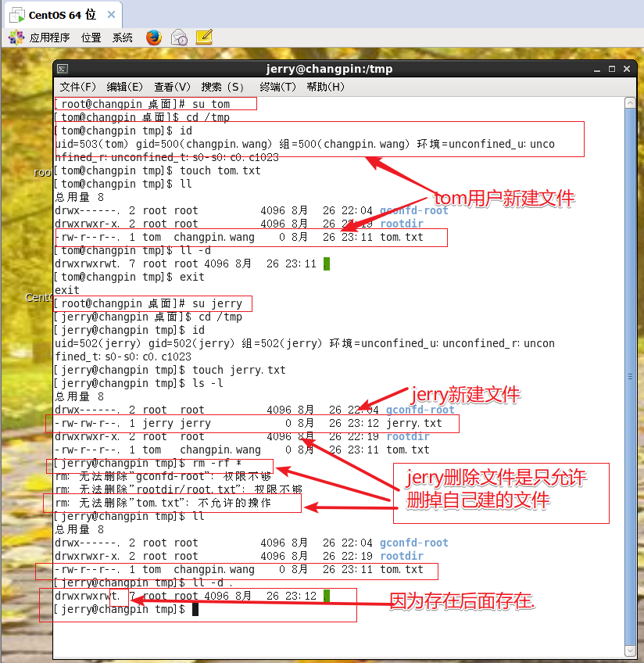Image resolution: width=644 pixels, height=663 pixels.
Task: Click the jerry.txt filename in the listing
Action: [414, 423]
